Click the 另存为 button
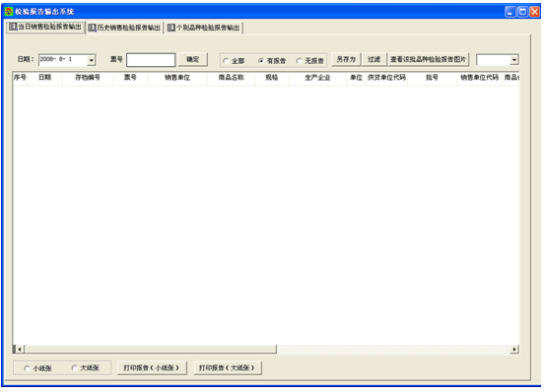This screenshot has width=545, height=392. coord(346,59)
